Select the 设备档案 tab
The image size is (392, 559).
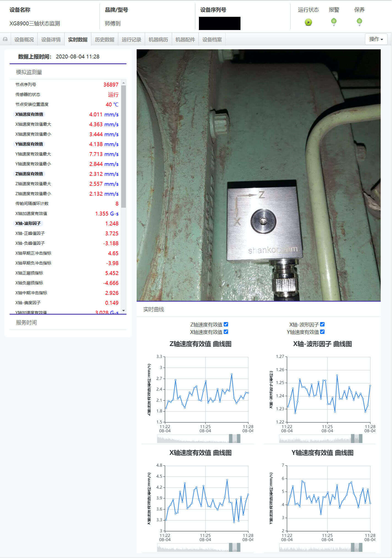point(212,40)
